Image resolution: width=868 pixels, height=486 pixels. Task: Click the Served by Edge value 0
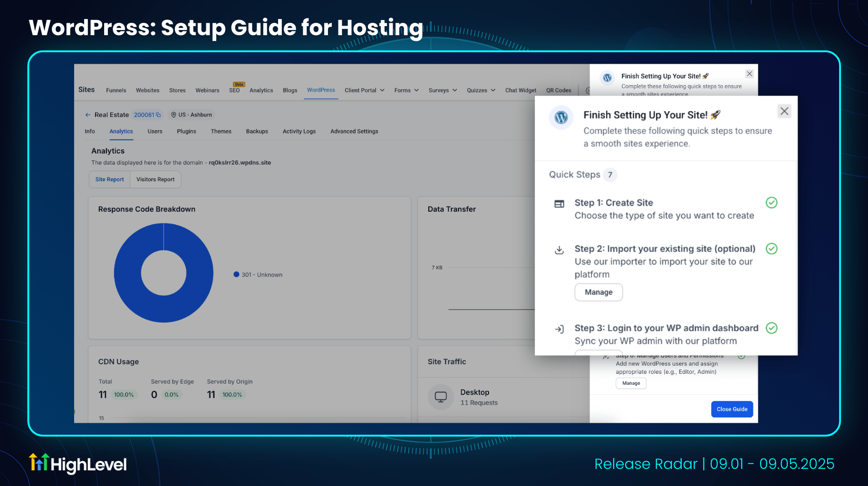[x=154, y=395]
